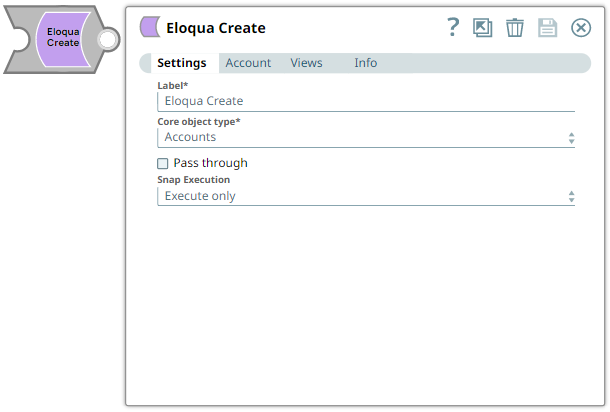Click the pop-out dialog icon
Screen dimensions: 610x412
point(482,28)
